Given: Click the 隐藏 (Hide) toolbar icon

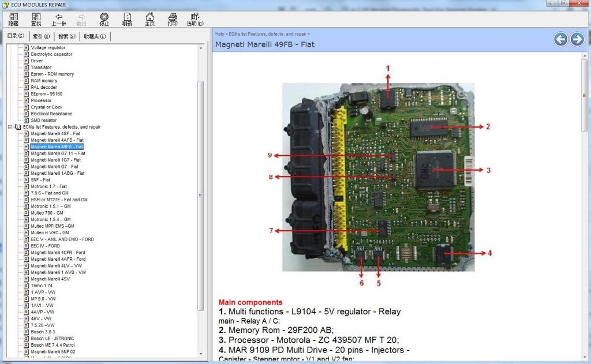Looking at the screenshot, I should point(13,18).
